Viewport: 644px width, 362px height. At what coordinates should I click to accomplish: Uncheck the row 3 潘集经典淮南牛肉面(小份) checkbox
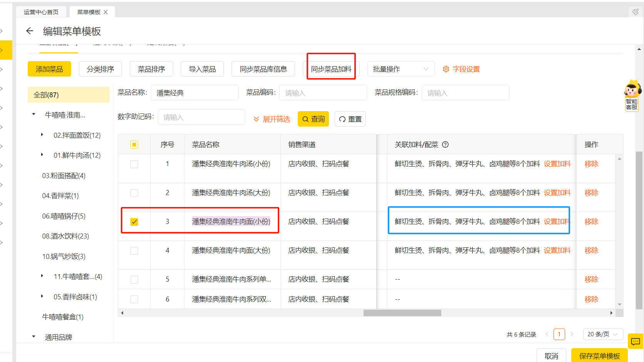point(134,222)
